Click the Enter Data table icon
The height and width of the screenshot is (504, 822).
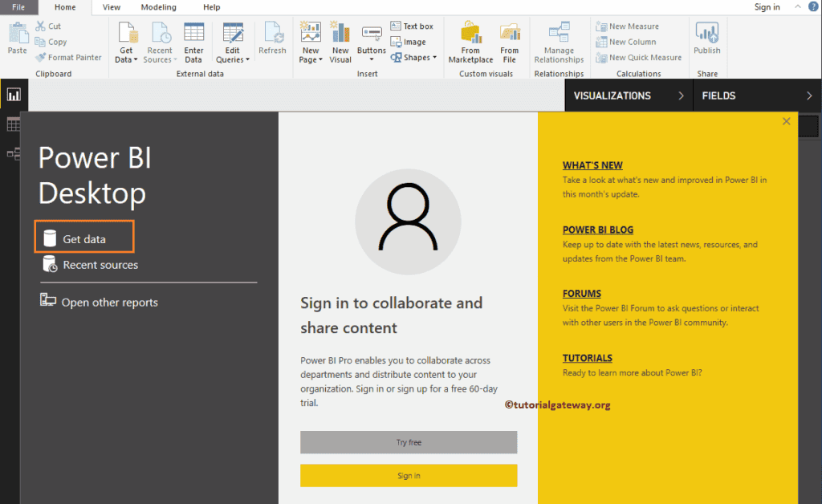pos(193,32)
